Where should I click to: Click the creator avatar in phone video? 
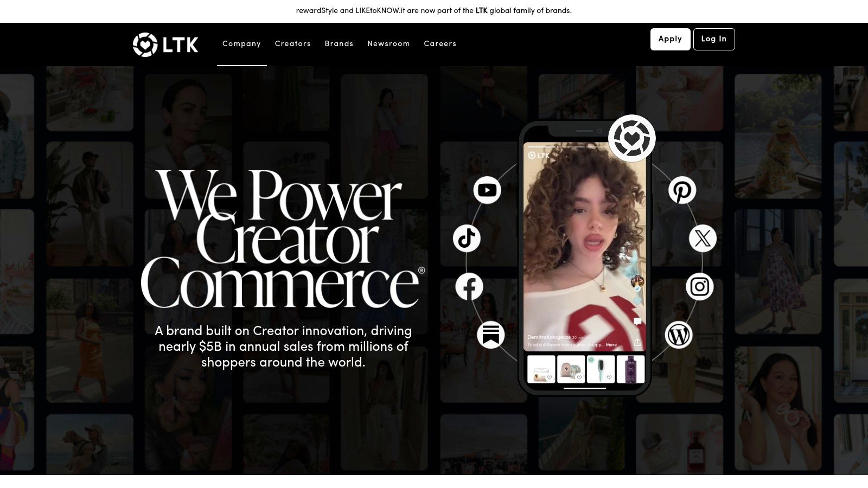(637, 281)
